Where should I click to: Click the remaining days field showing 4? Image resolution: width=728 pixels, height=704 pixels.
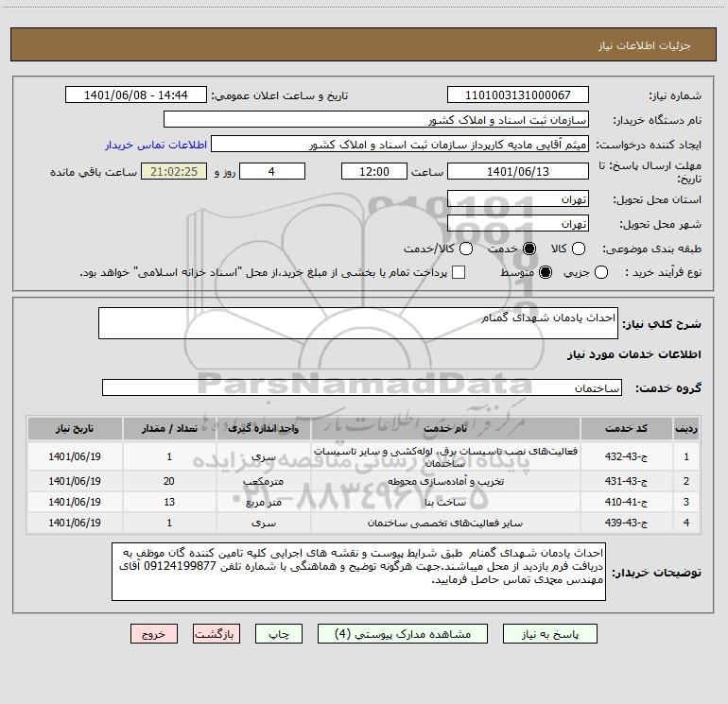(272, 171)
